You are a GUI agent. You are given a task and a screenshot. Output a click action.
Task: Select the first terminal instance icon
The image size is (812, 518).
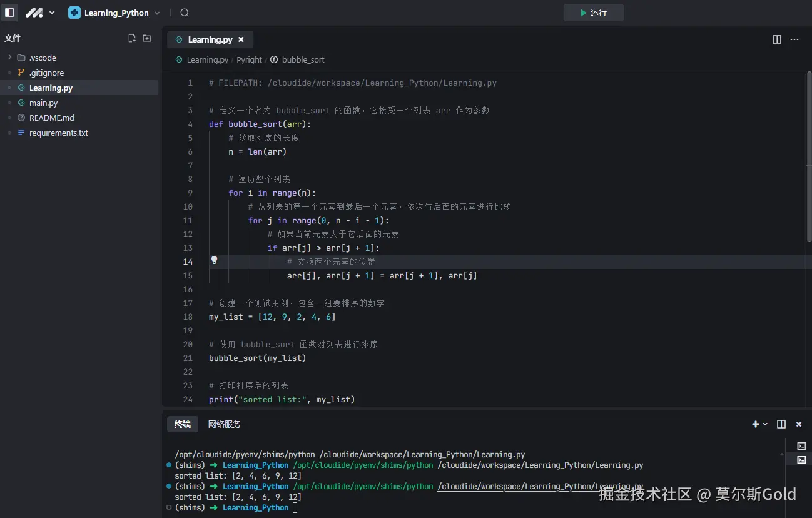click(801, 446)
